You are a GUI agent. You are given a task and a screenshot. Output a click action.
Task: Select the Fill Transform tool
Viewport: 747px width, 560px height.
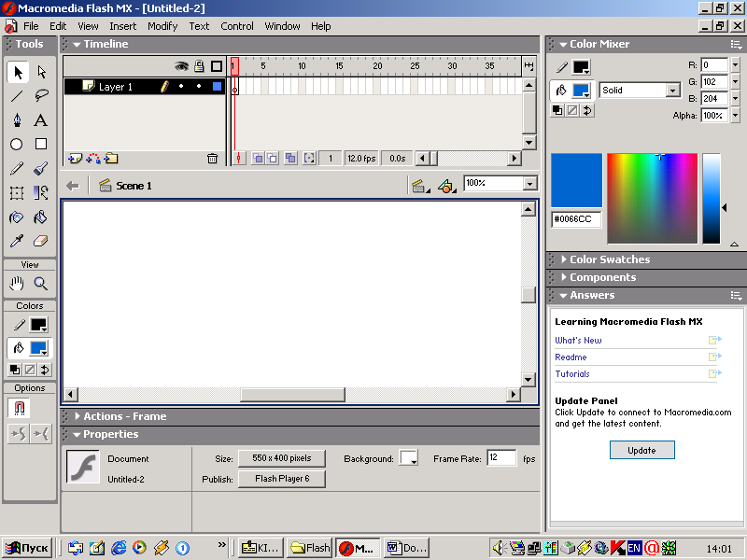[x=41, y=193]
